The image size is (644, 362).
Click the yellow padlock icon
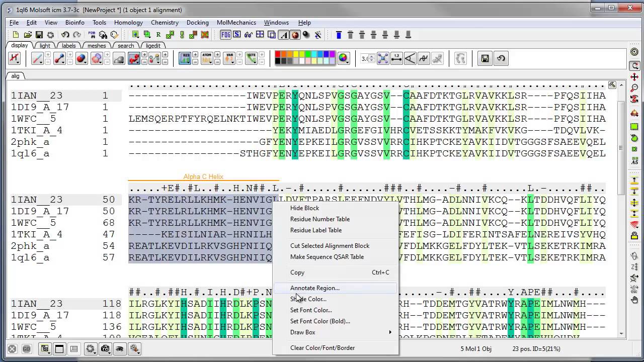(x=634, y=236)
